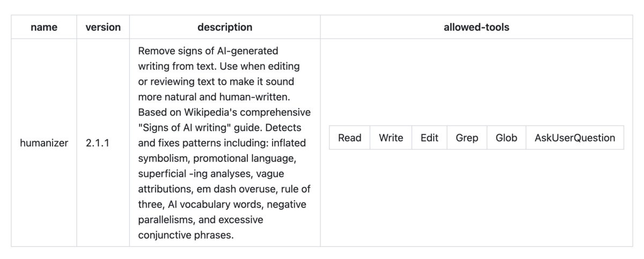Click the "Grep" tool cell
Viewport: 644px width, 259px height.
pos(467,138)
